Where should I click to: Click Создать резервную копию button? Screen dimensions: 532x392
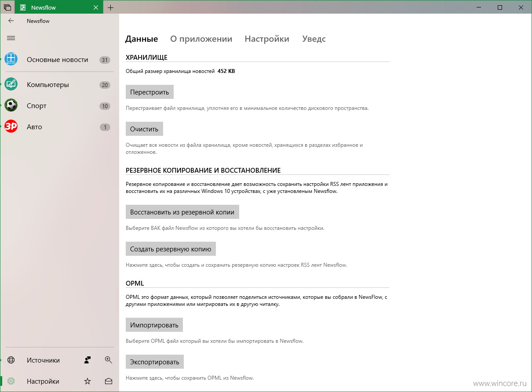(171, 248)
